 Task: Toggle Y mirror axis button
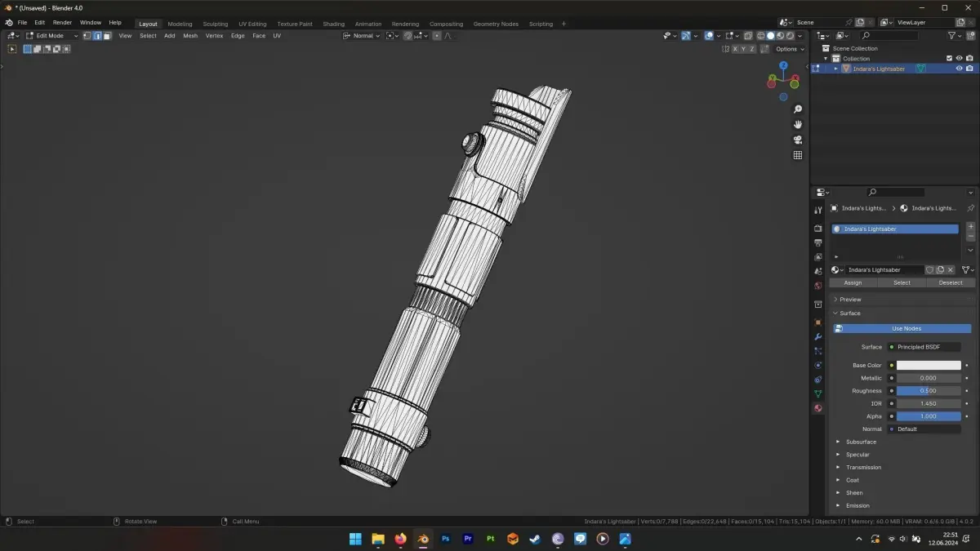tap(744, 49)
